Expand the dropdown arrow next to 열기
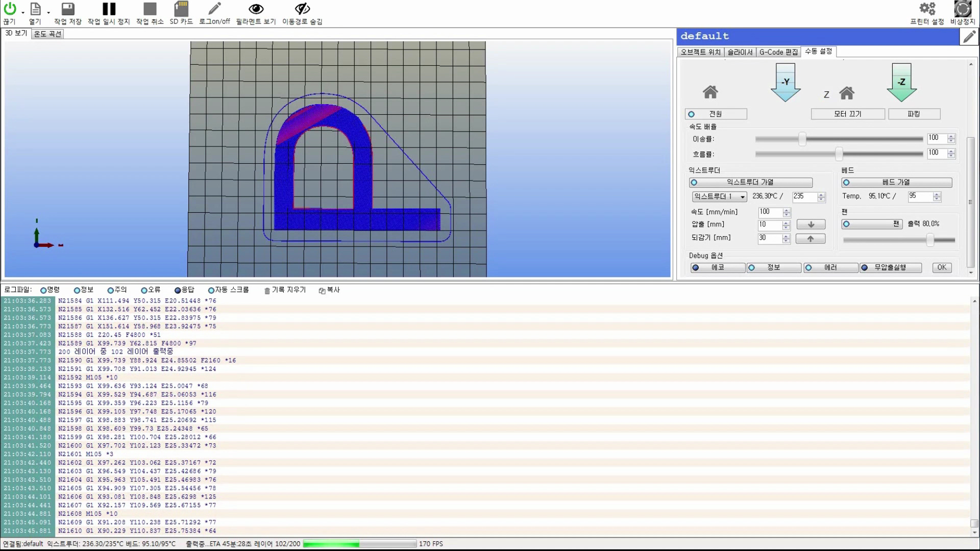 click(48, 12)
